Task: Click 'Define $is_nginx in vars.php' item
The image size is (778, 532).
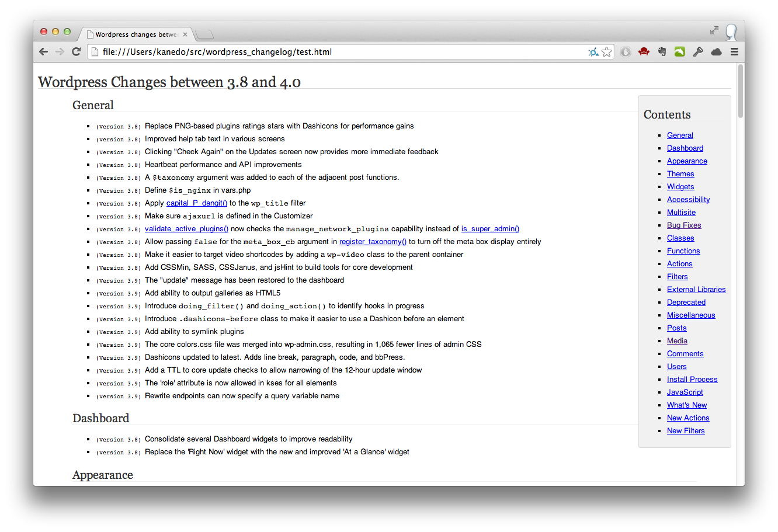Action: pos(197,190)
